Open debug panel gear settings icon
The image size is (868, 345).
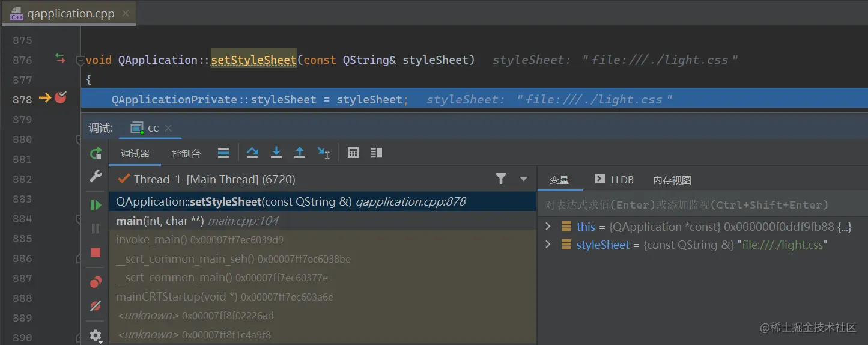pos(96,335)
